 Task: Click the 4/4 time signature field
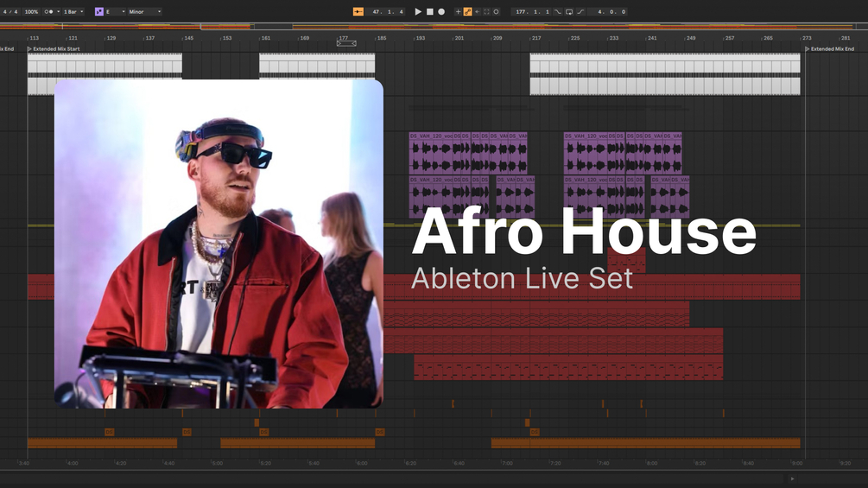click(x=10, y=11)
